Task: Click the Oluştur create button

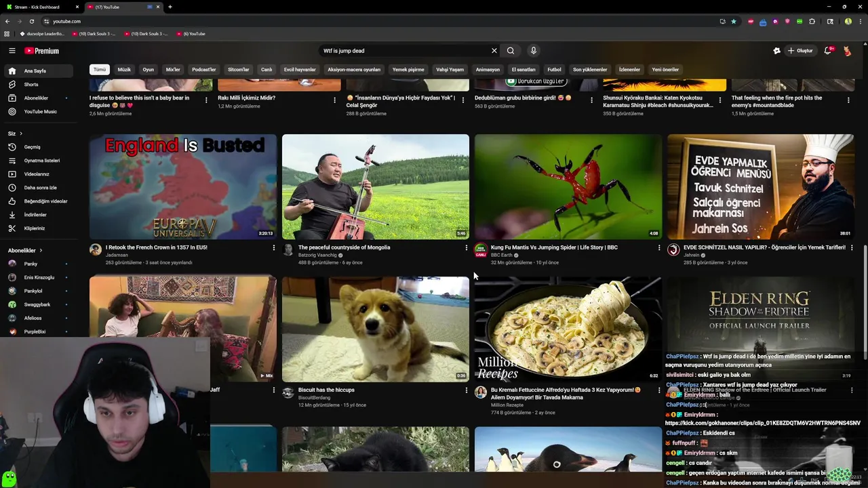Action: [x=800, y=51]
